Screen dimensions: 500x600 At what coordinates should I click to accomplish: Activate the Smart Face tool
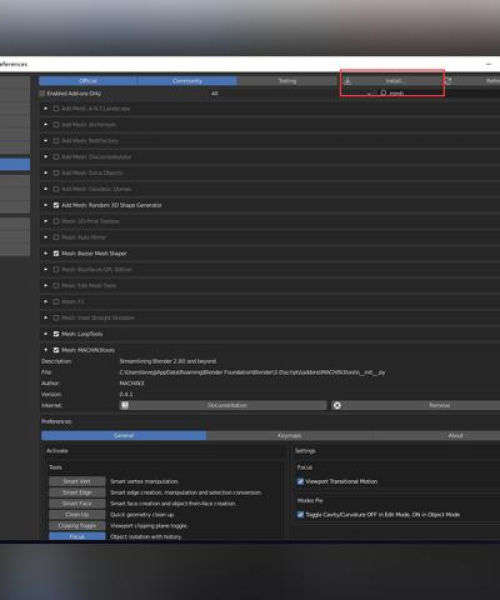coord(77,504)
